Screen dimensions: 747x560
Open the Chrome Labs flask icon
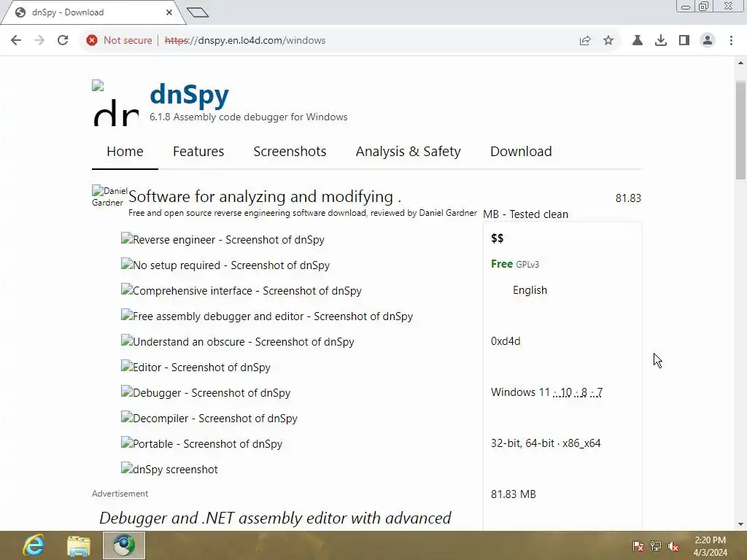[x=638, y=41]
